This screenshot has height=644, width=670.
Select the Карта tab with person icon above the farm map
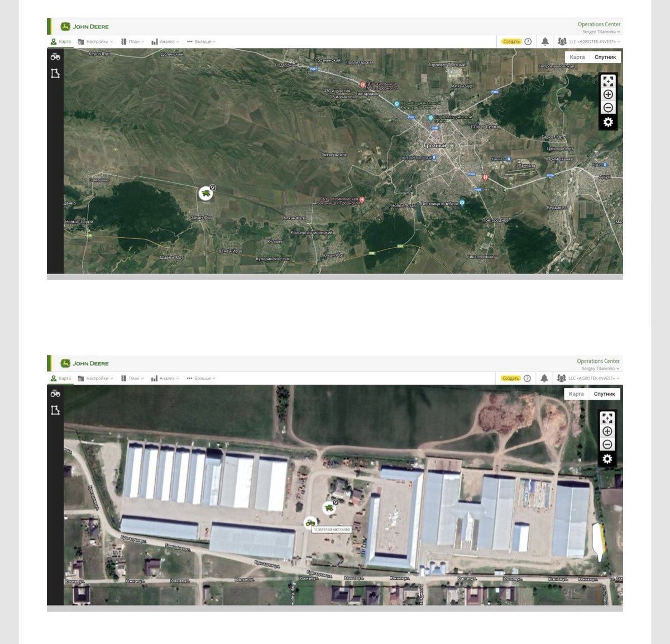(61, 378)
